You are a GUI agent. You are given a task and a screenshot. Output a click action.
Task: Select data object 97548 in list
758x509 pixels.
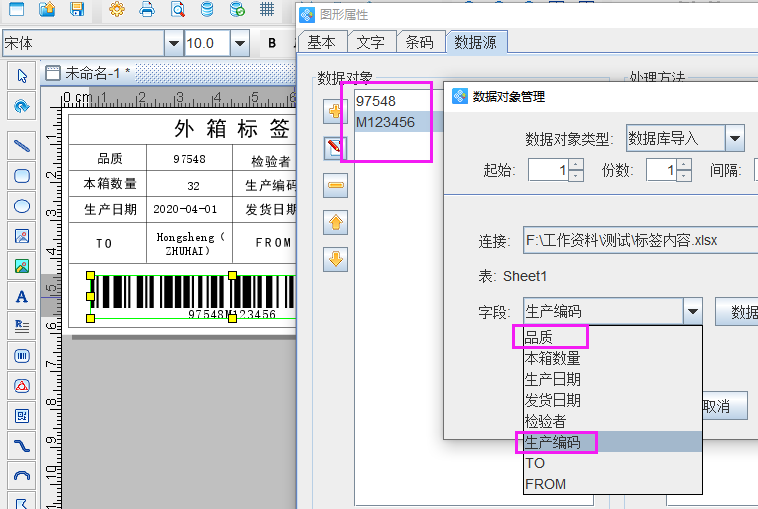click(x=376, y=101)
